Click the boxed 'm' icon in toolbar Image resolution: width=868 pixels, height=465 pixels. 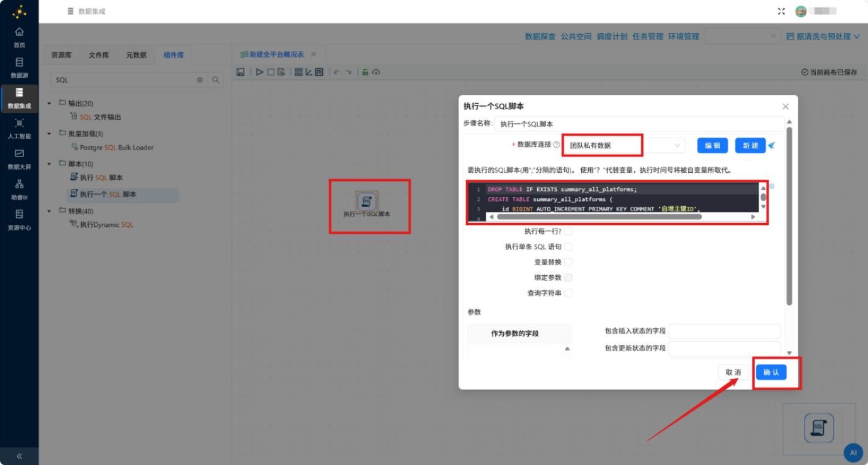pos(319,72)
